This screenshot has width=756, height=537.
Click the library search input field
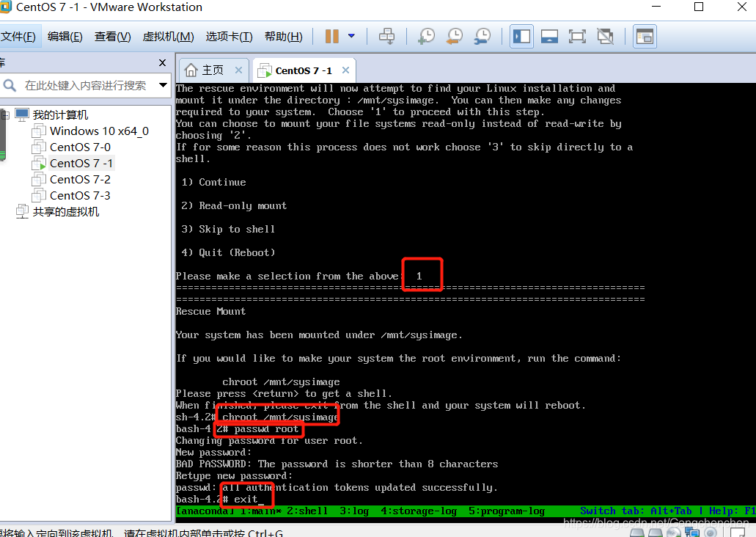tap(85, 85)
